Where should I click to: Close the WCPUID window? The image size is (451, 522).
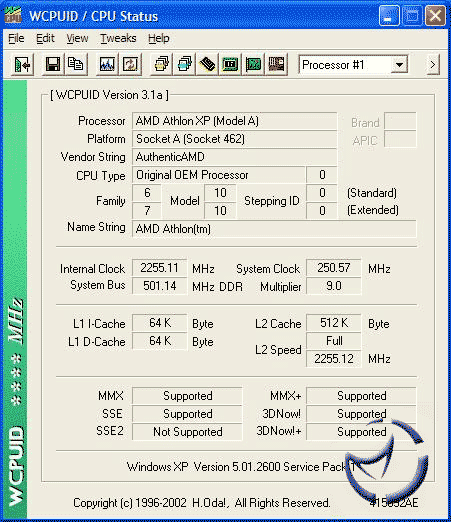(x=435, y=16)
